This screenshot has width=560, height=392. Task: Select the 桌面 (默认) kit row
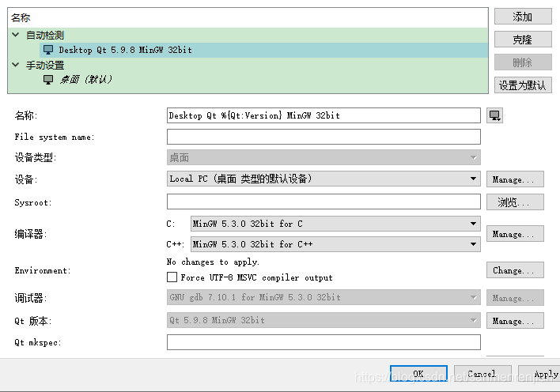263,80
